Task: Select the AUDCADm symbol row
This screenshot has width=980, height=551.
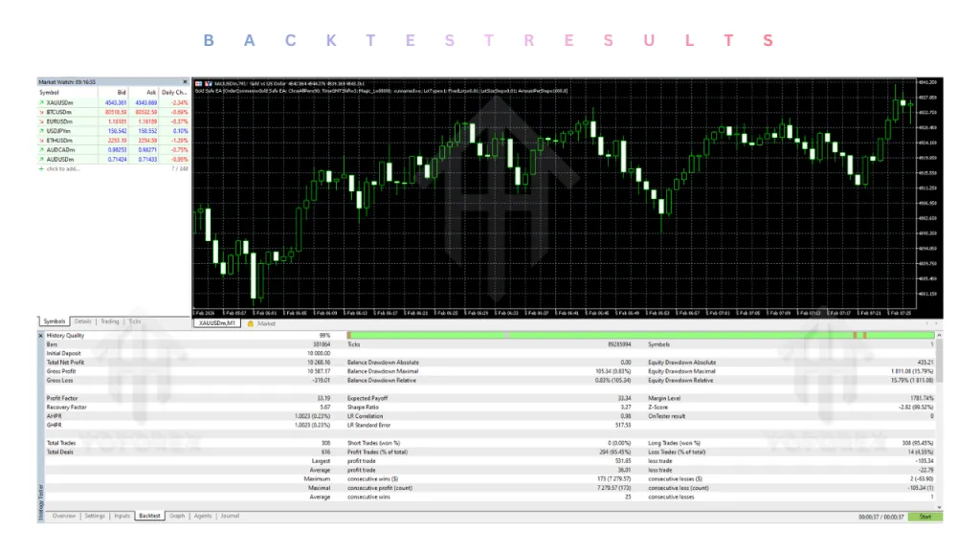Action: click(113, 150)
